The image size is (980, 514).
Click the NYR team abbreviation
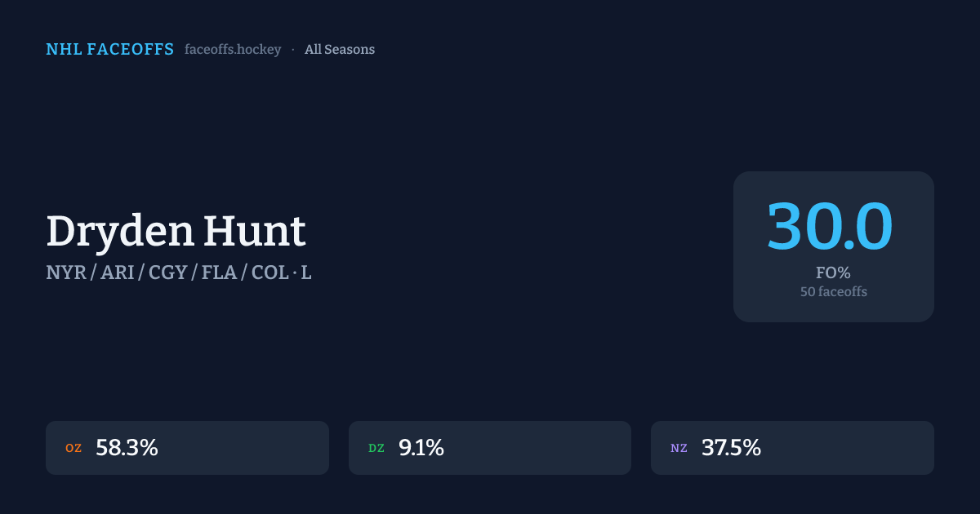coord(66,273)
